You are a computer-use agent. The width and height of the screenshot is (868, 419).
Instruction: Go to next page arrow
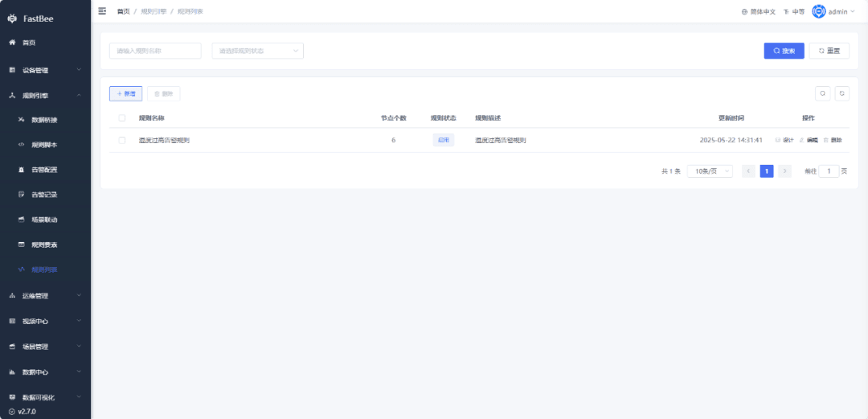pos(785,171)
